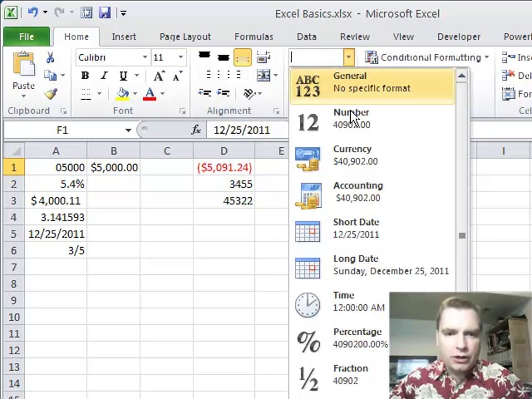532x399 pixels.
Task: Click the Borders button
Action: [x=86, y=94]
